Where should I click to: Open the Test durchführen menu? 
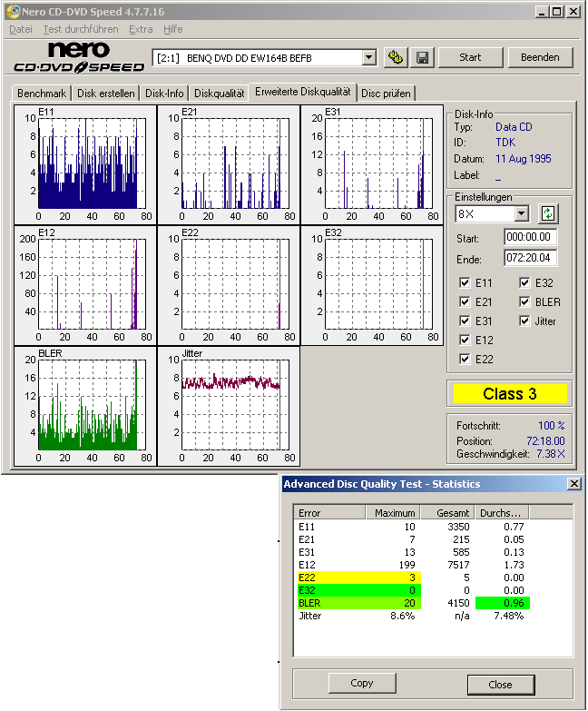click(x=81, y=29)
